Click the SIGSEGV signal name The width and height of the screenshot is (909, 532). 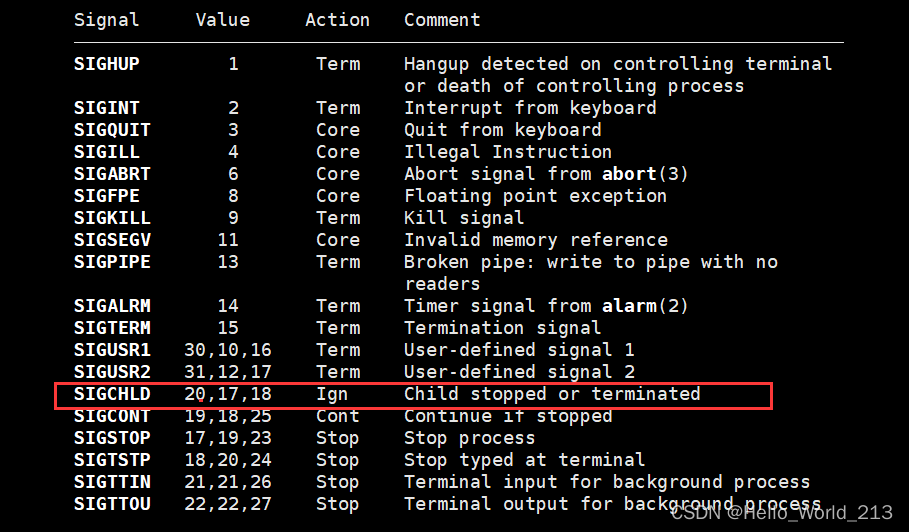pos(112,240)
